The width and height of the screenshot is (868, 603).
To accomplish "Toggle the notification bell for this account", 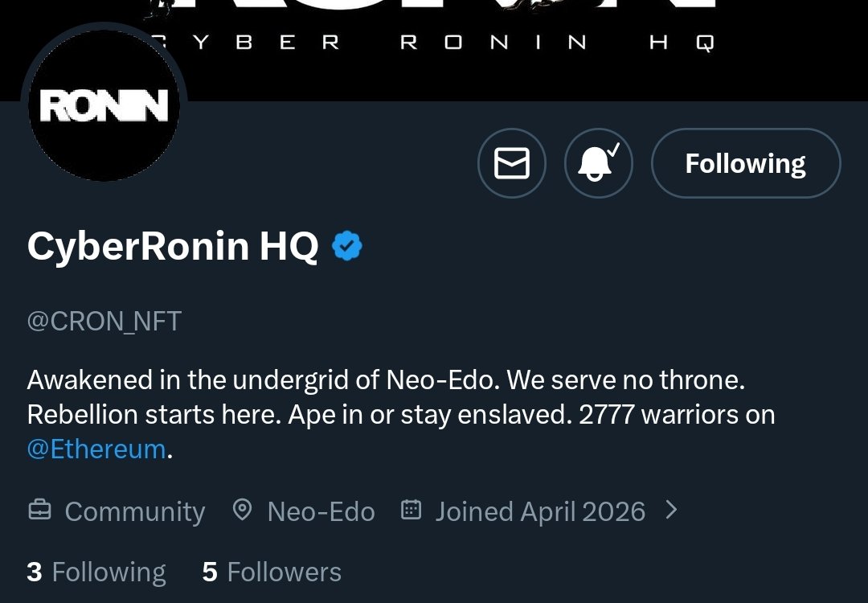I will coord(598,163).
